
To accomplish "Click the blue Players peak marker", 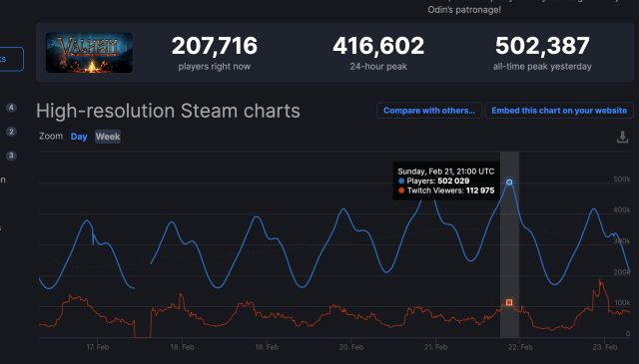I will [x=509, y=182].
